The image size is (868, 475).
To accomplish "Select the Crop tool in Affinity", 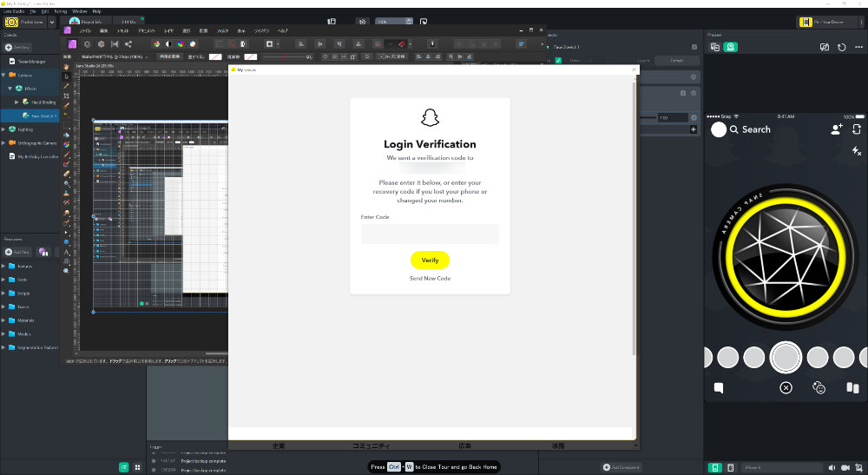I will [67, 96].
